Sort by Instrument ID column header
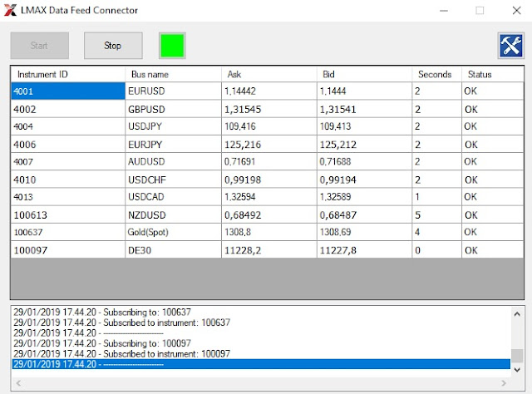Screen dimensions: 532x394 tap(68, 74)
